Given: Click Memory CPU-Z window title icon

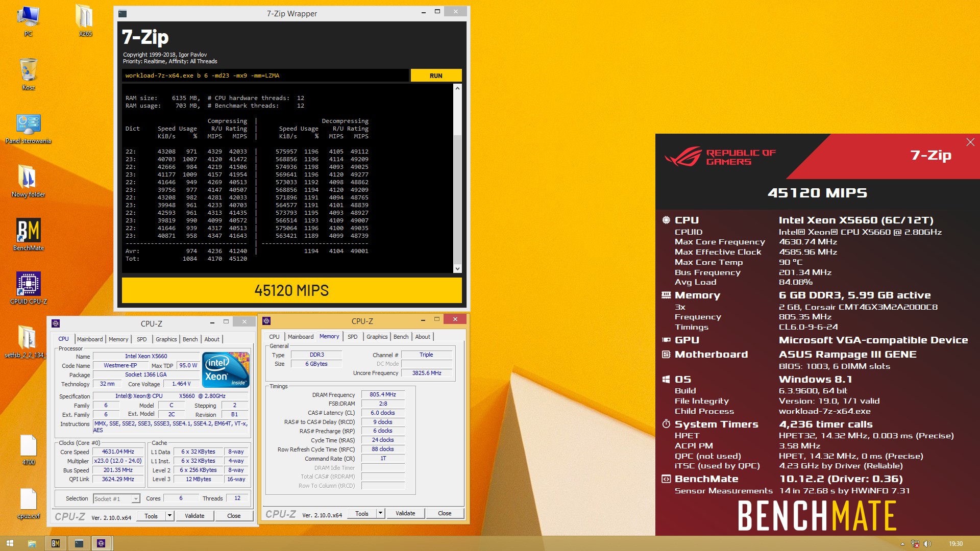Looking at the screenshot, I should 266,321.
